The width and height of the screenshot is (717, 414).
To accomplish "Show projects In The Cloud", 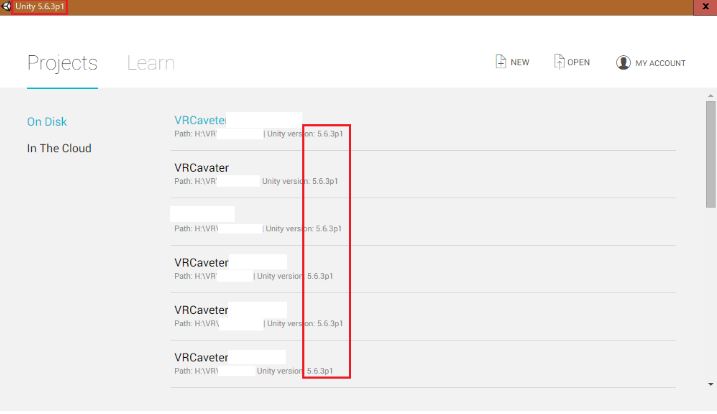I will (x=59, y=148).
